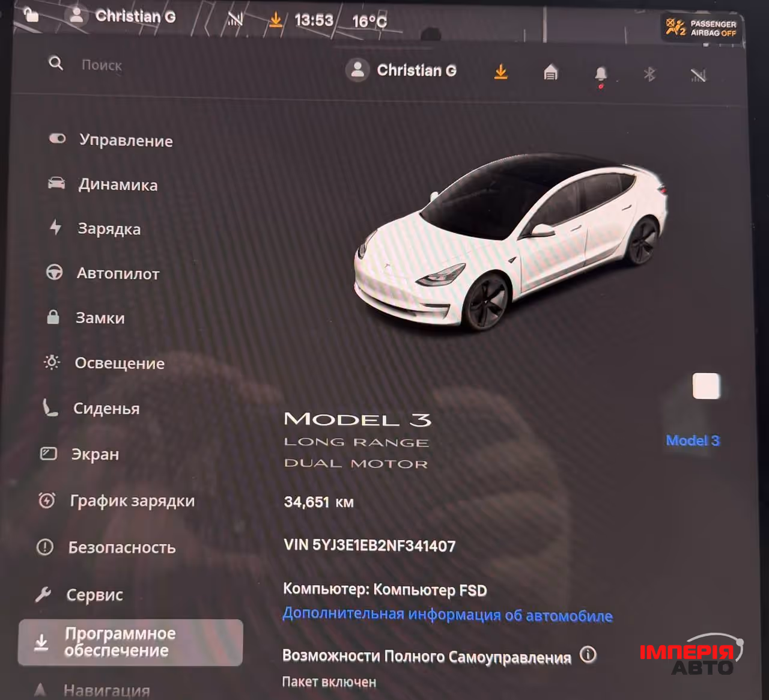Open Сервис menu section
This screenshot has width=769, height=700.
tap(79, 595)
